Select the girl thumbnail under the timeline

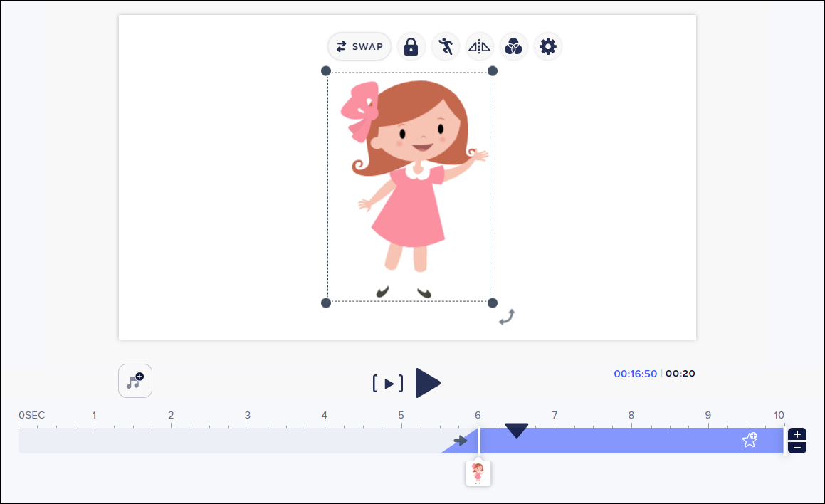(478, 473)
